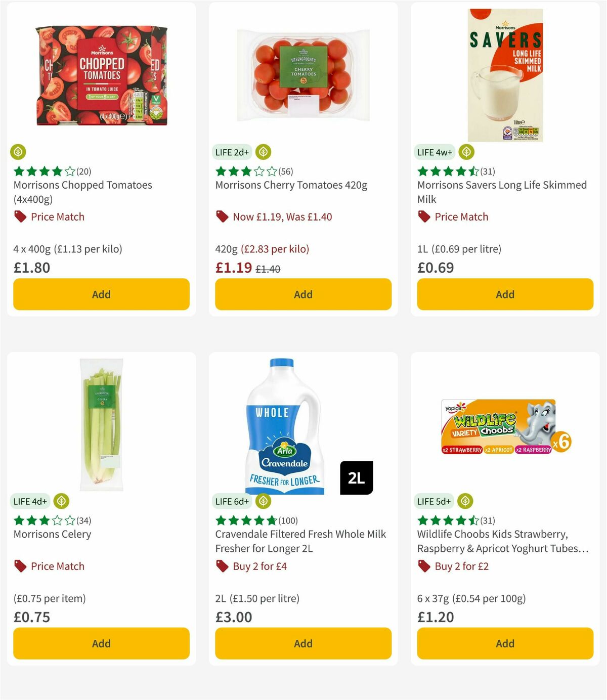Open the Morrisons Cherry Tomatoes 420g product page
Image resolution: width=607 pixels, height=700 pixels.
coord(291,185)
